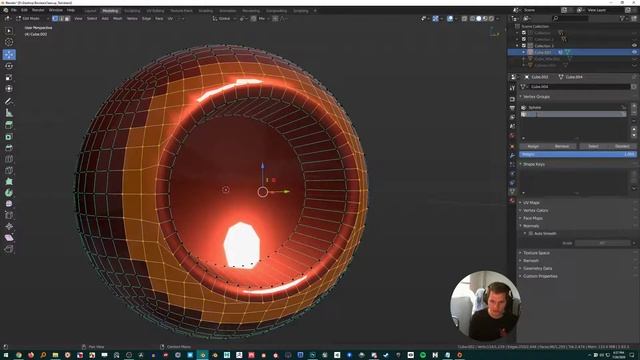Switch to the UV Editing workspace tab
The height and width of the screenshot is (360, 640).
(x=155, y=11)
